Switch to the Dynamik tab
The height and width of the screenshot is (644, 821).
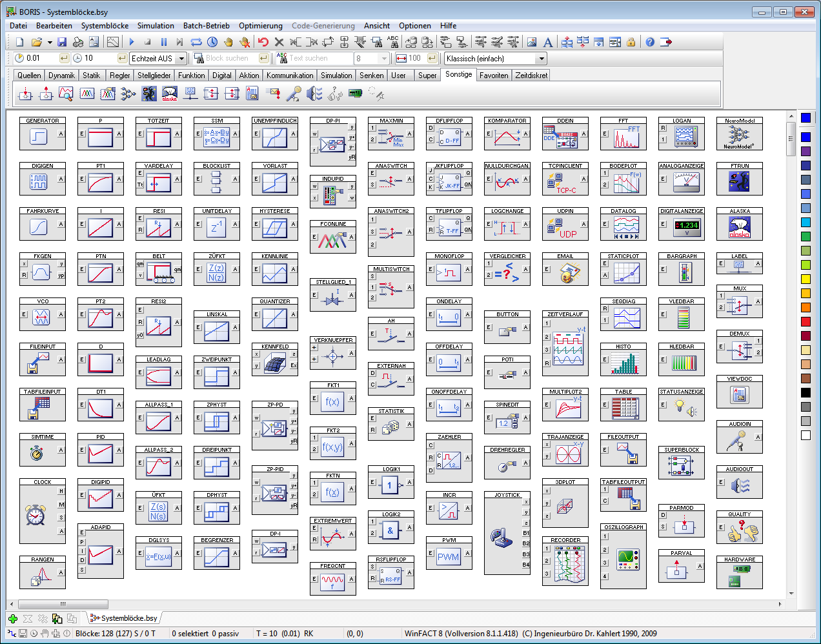(62, 75)
